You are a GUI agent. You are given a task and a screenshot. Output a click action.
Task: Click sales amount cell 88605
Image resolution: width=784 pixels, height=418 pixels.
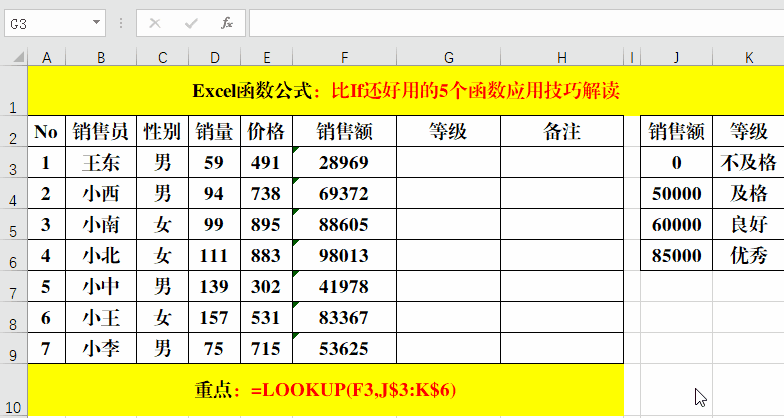coord(344,224)
